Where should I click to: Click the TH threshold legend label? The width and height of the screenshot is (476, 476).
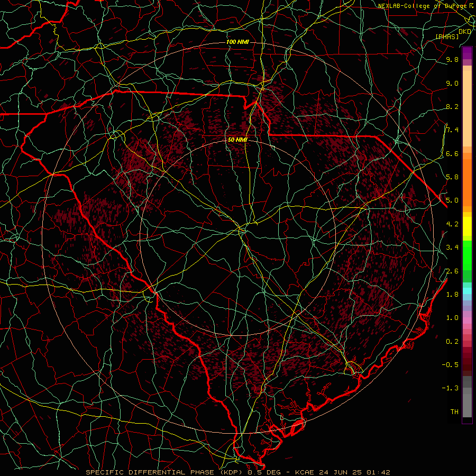tap(454, 411)
